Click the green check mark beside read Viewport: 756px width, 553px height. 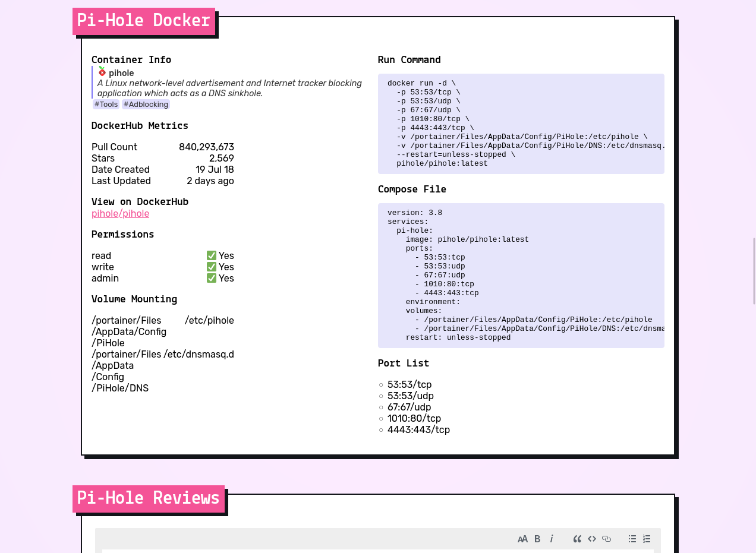212,255
